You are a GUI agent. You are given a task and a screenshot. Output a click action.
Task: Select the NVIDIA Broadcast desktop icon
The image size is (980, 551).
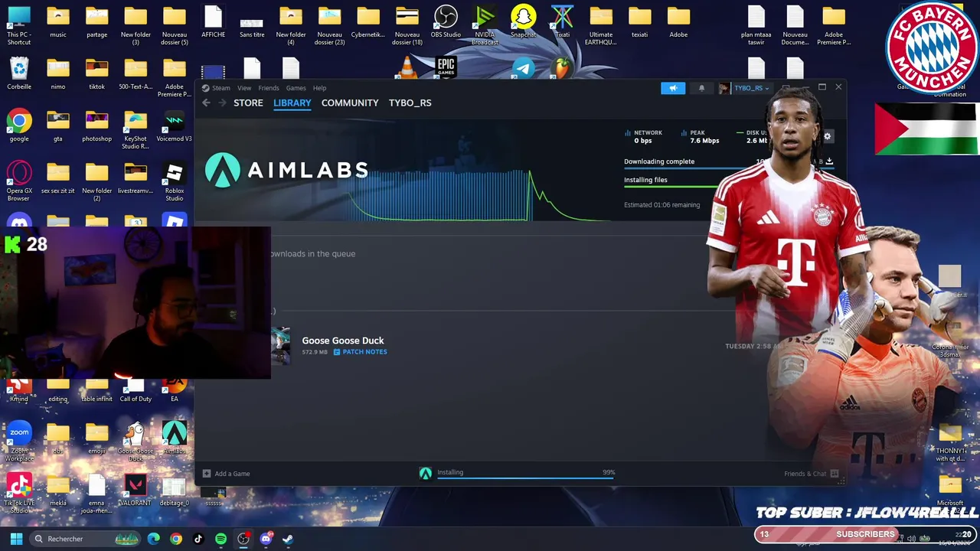(x=485, y=24)
